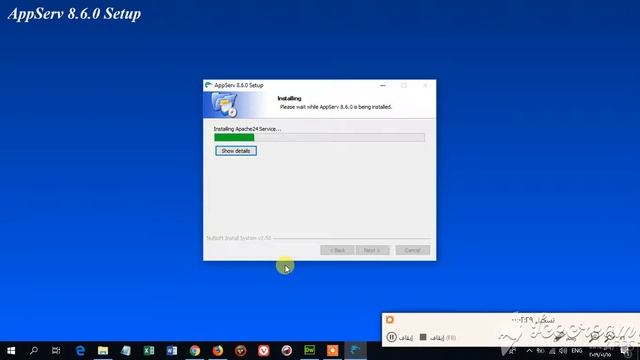
Task: Click "Please wait while AppServ 8.6.0 is being installed." text
Action: coord(336,107)
